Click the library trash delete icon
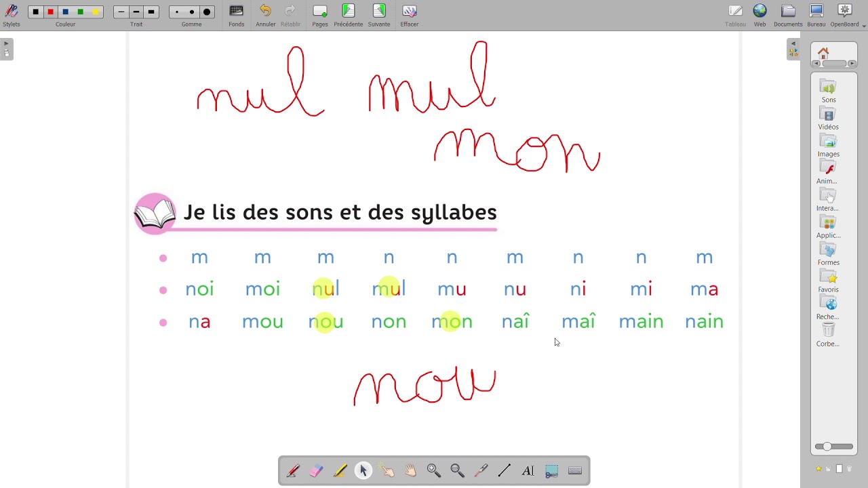This screenshot has height=488, width=868. tap(848, 469)
